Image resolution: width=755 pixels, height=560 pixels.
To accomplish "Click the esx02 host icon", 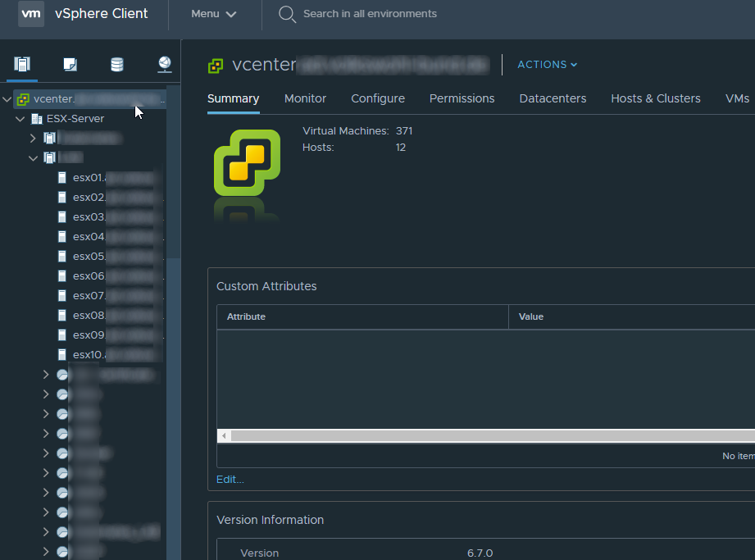I will tap(62, 198).
